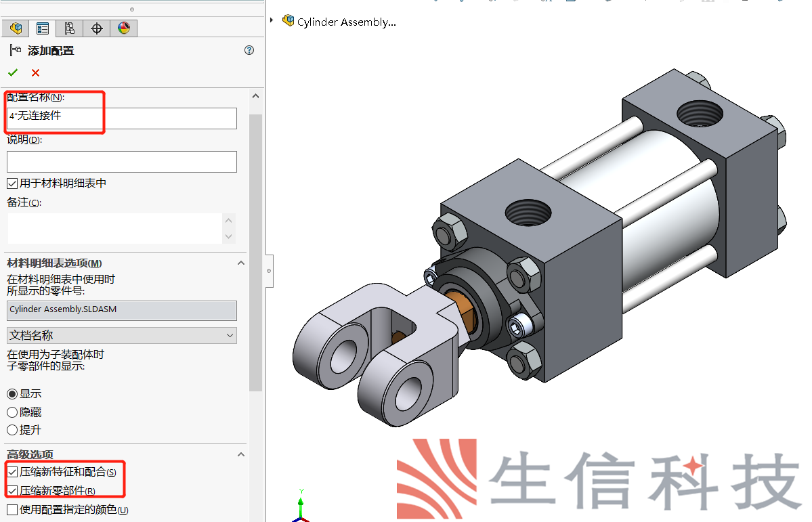The height and width of the screenshot is (522, 812).
Task: Cancel with the red X icon
Action: pyautogui.click(x=35, y=73)
